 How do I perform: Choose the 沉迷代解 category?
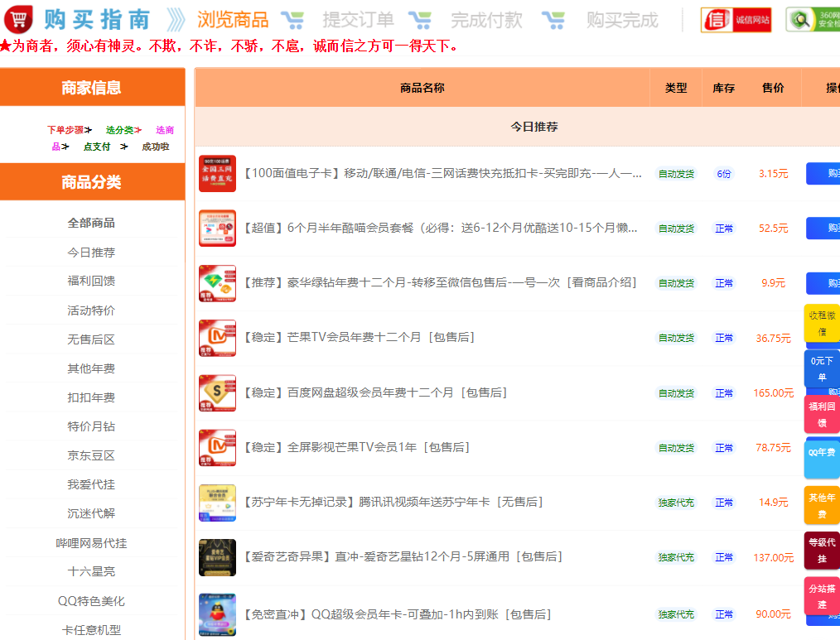click(x=91, y=513)
